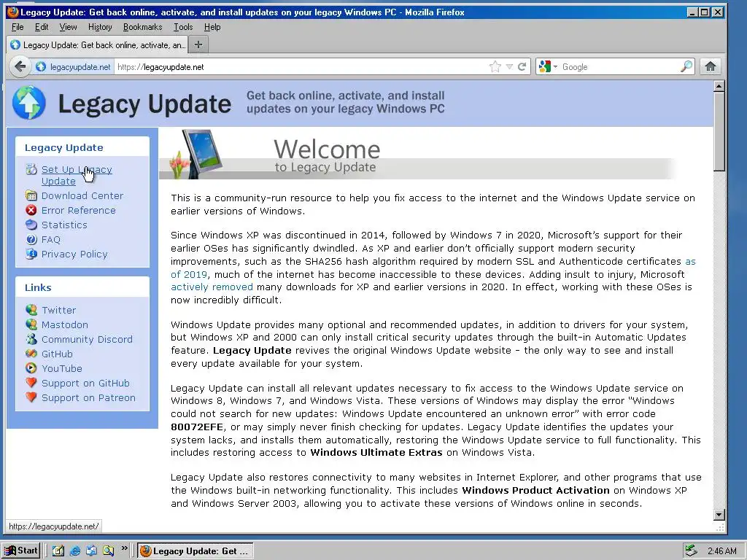
Task: Open the Tools menu
Action: (x=183, y=27)
